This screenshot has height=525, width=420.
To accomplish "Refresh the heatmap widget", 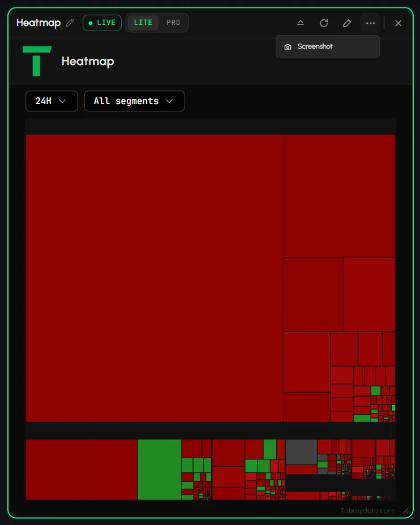I will [x=324, y=23].
